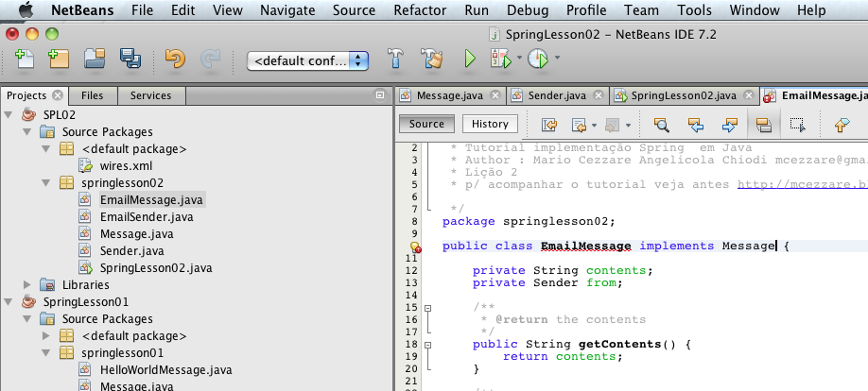Expand the Libraries node
Screen dimensions: 868x391
tap(27, 285)
